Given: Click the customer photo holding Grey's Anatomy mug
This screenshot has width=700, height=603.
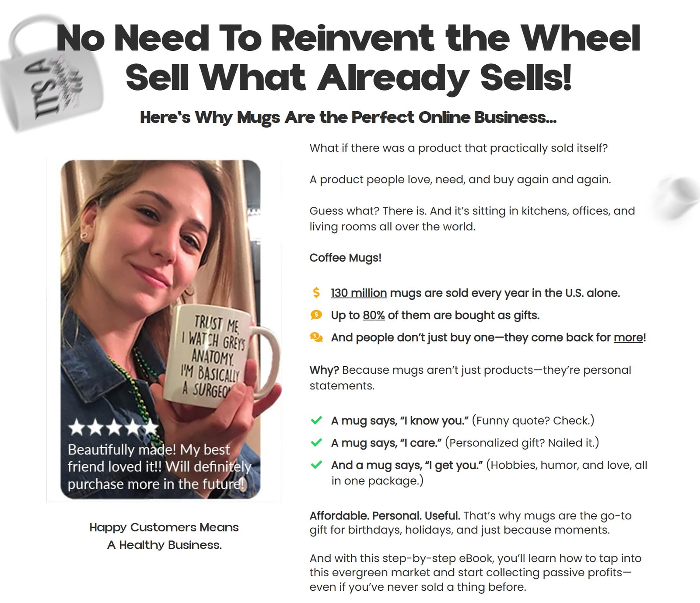Looking at the screenshot, I should coord(161,329).
